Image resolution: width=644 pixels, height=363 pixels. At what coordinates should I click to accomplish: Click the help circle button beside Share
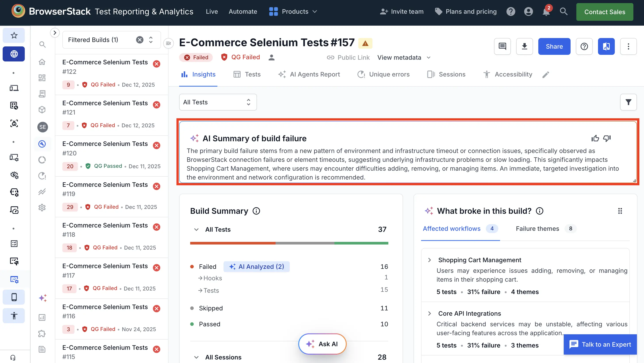pos(584,46)
